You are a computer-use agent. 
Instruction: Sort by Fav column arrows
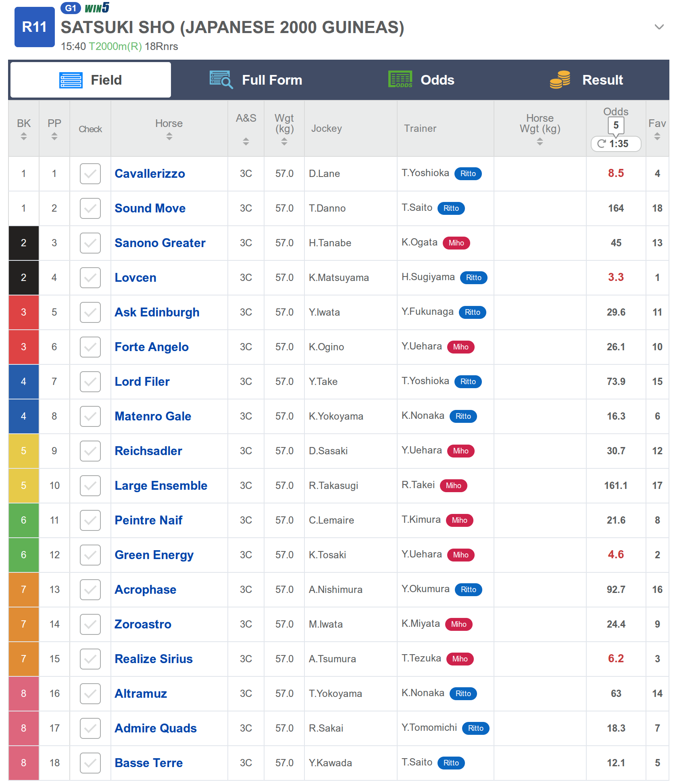tap(657, 136)
